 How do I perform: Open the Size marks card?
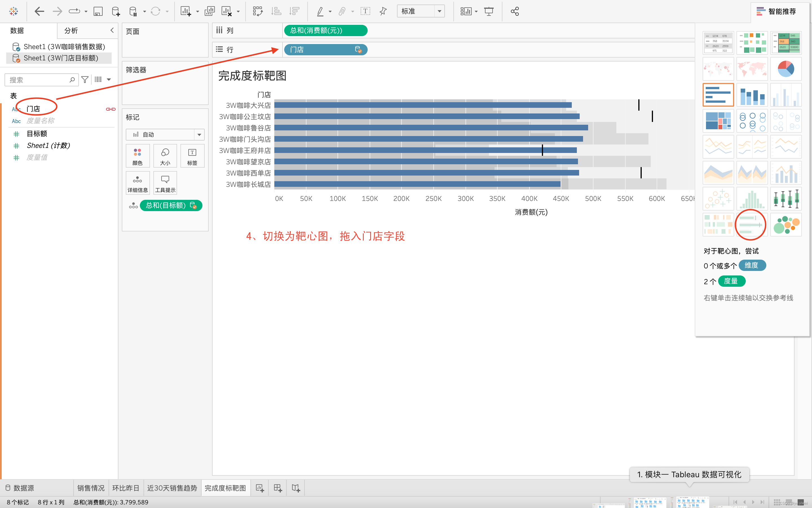point(165,156)
